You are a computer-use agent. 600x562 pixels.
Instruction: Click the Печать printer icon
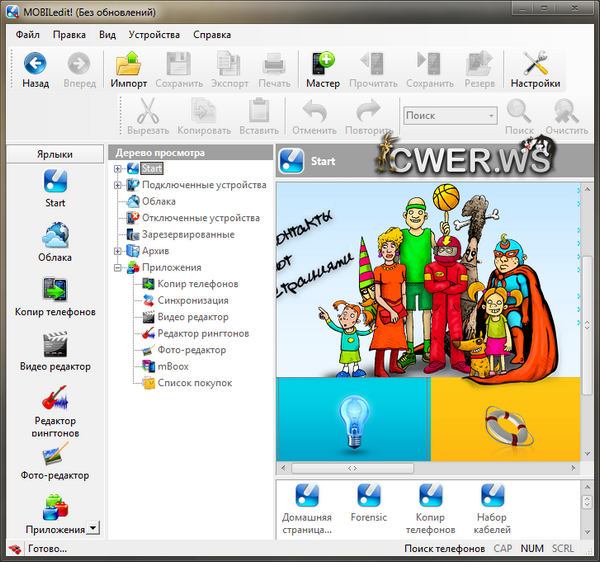click(x=274, y=64)
